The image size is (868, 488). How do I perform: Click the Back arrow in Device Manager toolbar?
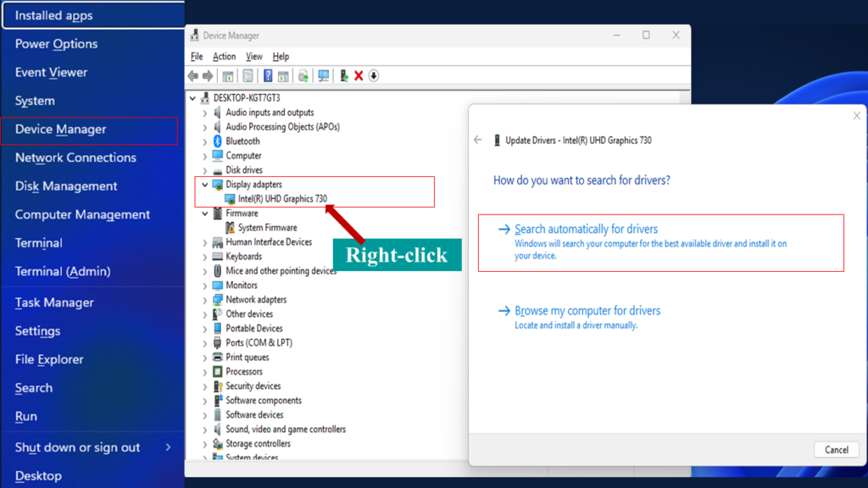click(192, 75)
